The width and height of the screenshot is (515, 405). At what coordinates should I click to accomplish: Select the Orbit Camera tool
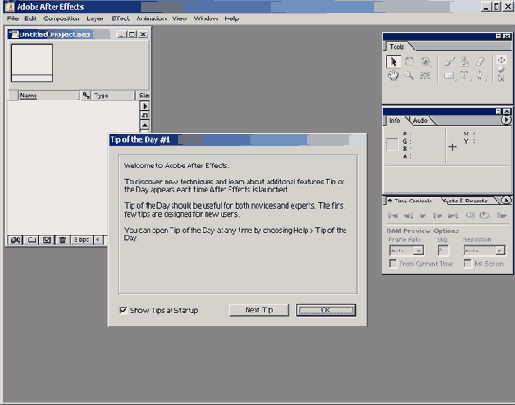click(425, 62)
